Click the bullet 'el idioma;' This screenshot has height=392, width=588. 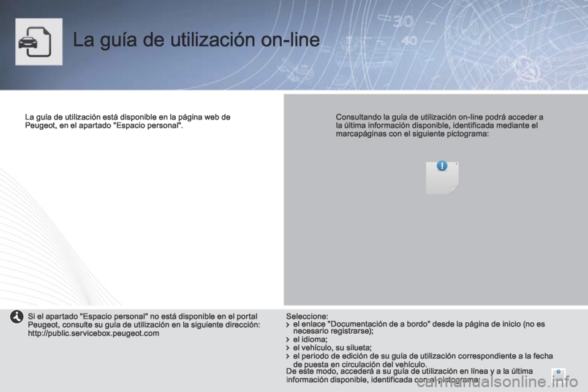pos(307,339)
